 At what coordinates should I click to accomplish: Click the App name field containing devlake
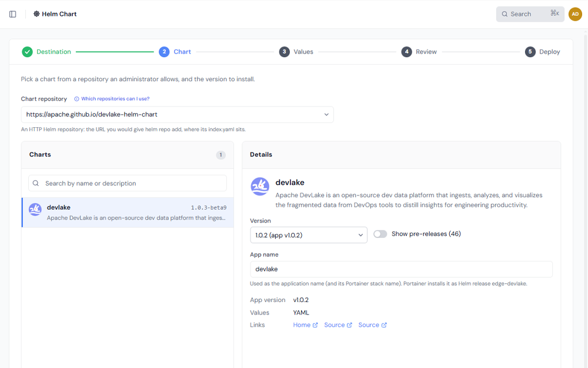[401, 269]
